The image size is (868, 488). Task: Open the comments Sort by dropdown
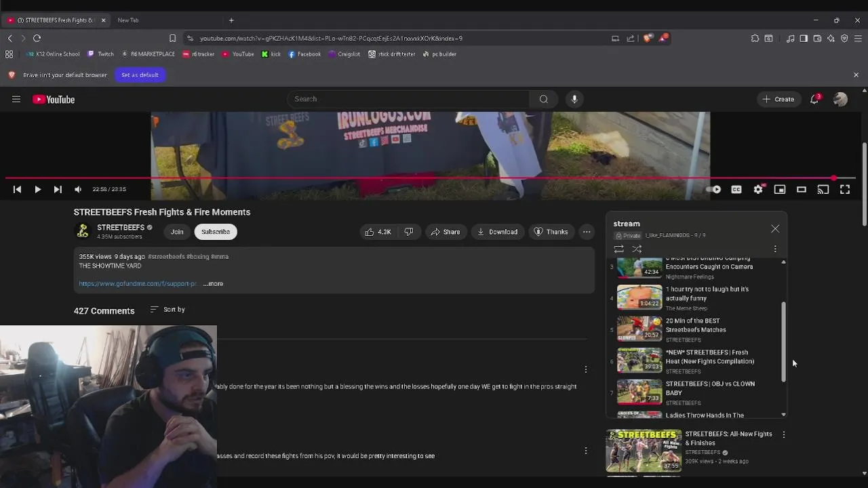[167, 310]
